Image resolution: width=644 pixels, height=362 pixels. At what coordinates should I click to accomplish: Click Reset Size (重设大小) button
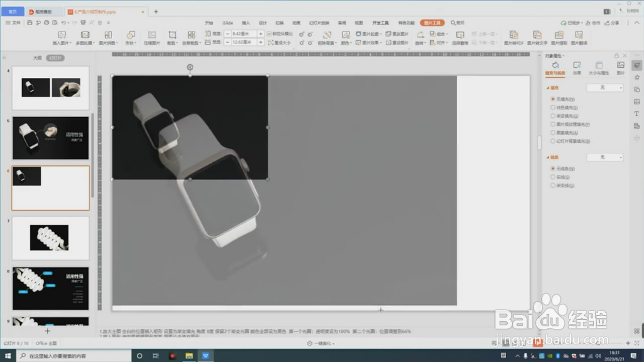279,43
